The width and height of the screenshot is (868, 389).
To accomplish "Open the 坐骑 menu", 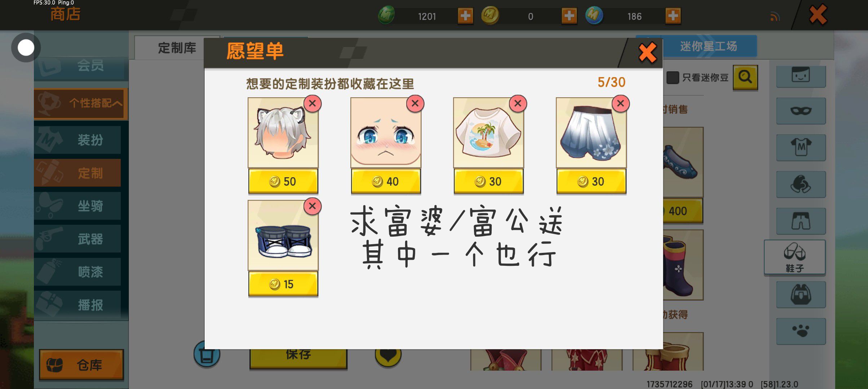I will tap(77, 206).
